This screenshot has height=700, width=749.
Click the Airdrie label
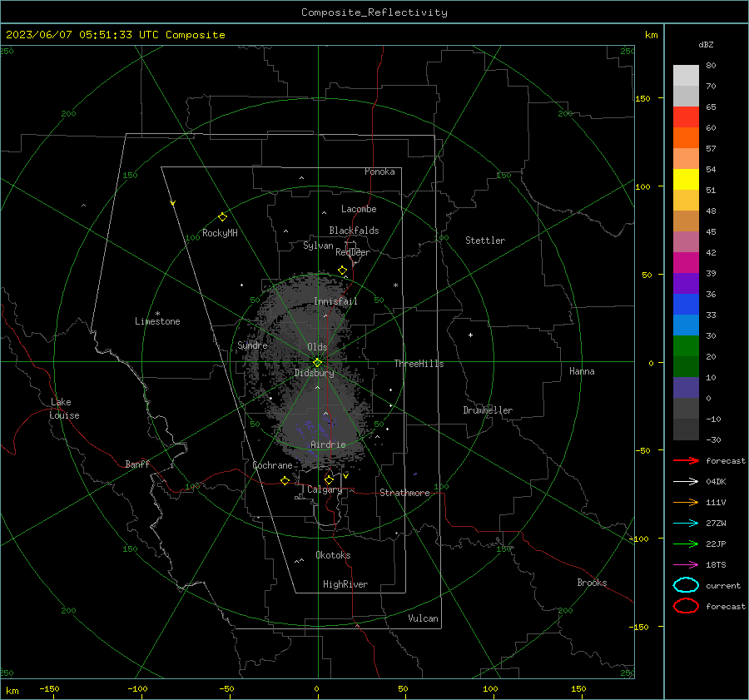click(x=328, y=444)
